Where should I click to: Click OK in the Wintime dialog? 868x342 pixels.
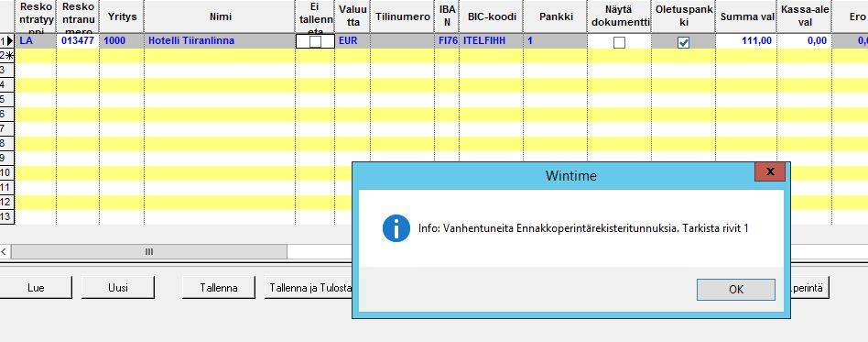[736, 290]
